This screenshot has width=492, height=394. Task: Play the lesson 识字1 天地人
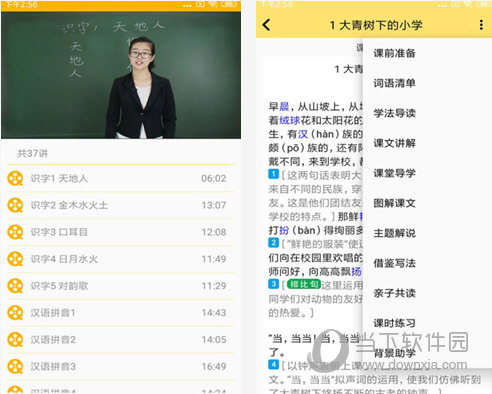coord(121,178)
